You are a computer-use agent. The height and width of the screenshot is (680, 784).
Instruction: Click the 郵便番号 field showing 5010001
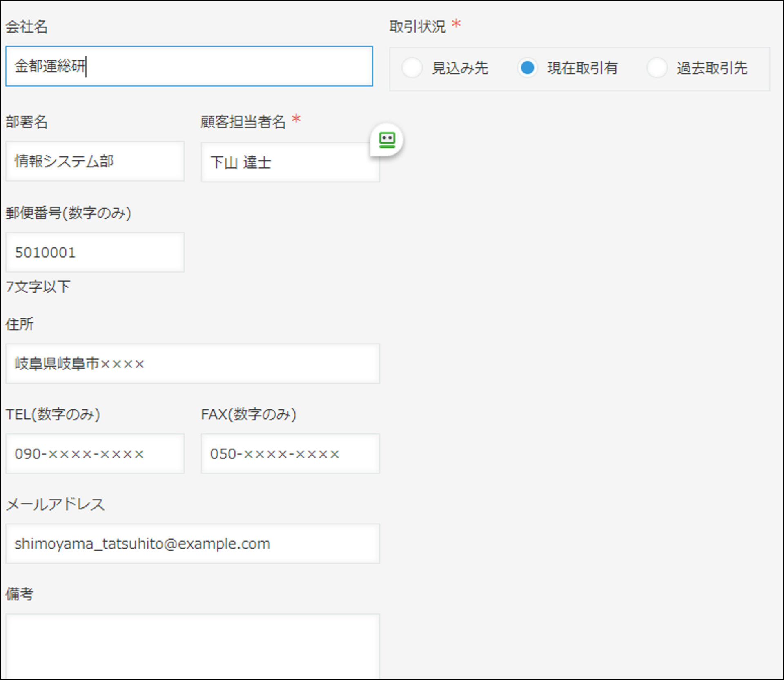pyautogui.click(x=95, y=252)
